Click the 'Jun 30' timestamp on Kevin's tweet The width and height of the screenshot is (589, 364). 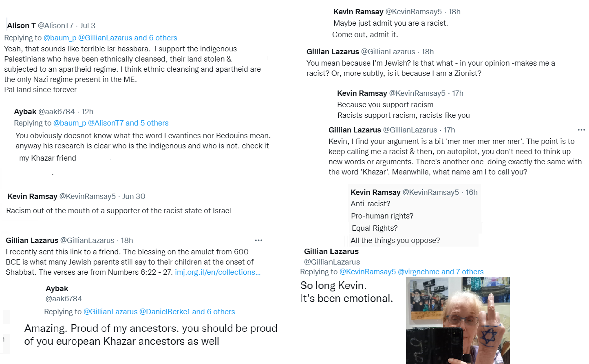click(134, 196)
